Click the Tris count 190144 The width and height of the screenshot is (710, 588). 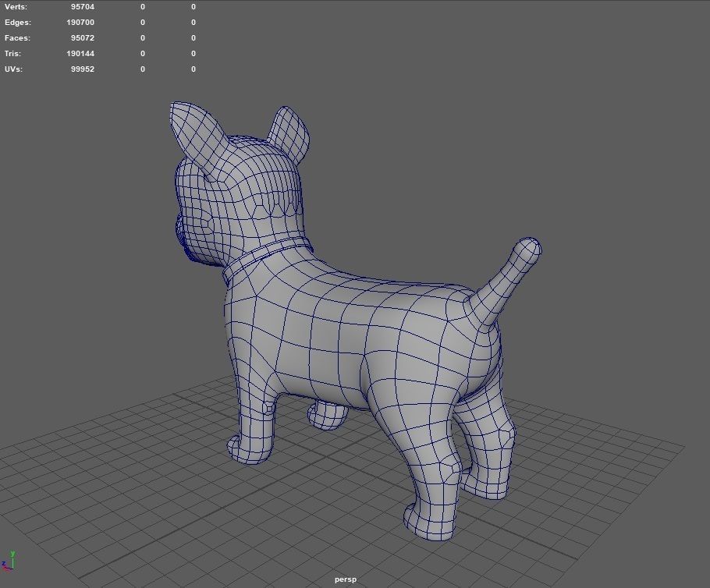pyautogui.click(x=80, y=53)
